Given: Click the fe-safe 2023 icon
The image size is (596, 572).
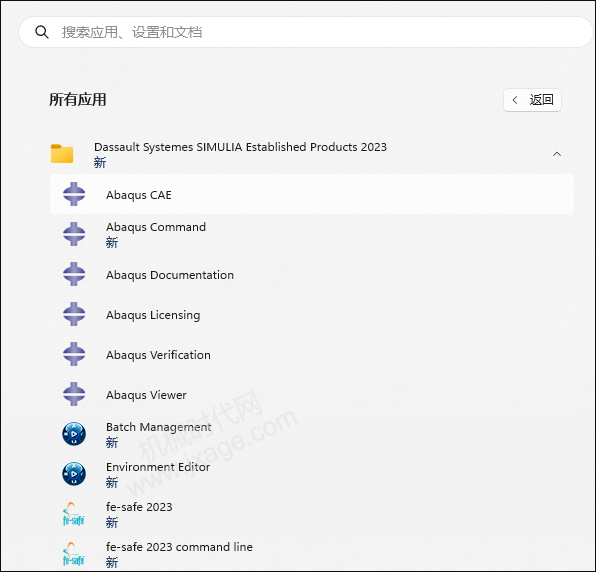Looking at the screenshot, I should [73, 514].
